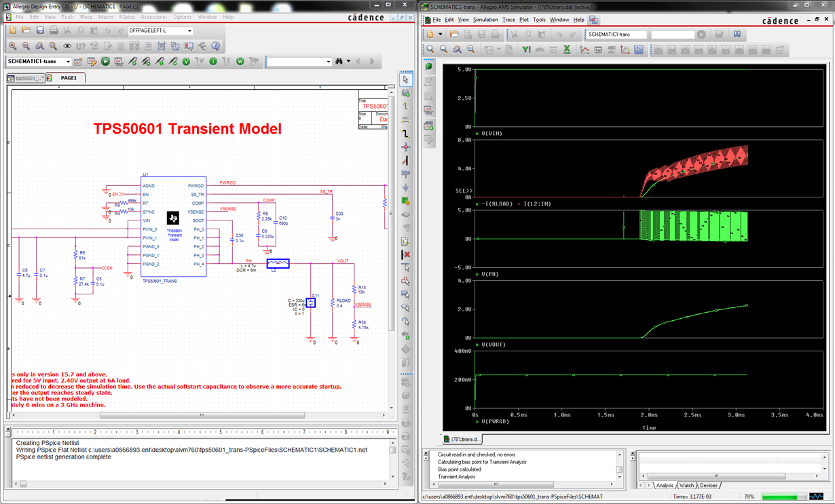835x504 pixels.
Task: Select the Place No Connect X tool
Action: pos(406,255)
